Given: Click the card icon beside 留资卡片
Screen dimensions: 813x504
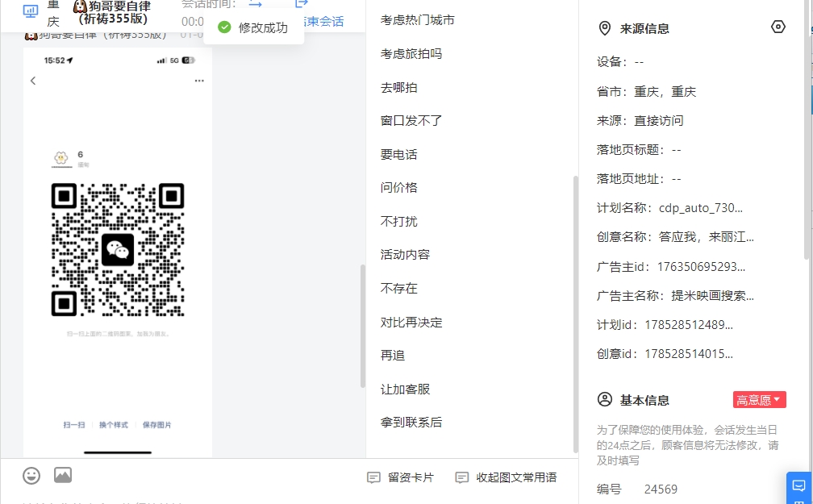Looking at the screenshot, I should (373, 477).
